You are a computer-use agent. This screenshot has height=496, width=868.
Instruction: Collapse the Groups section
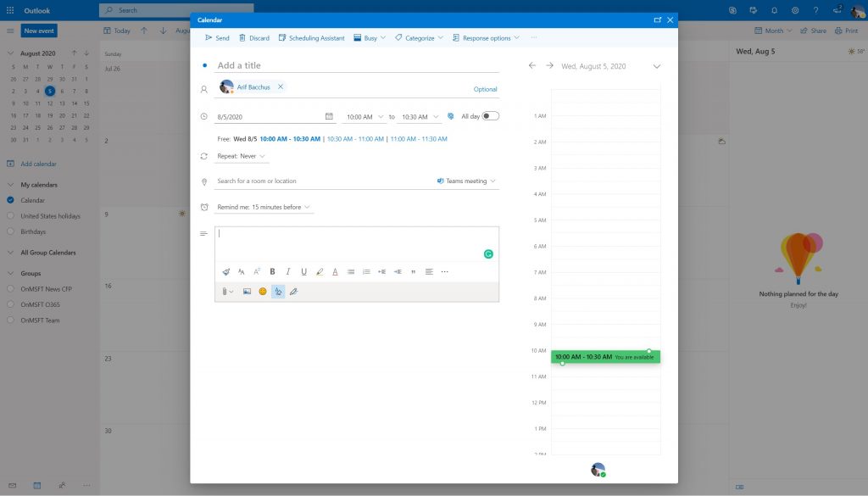point(10,274)
